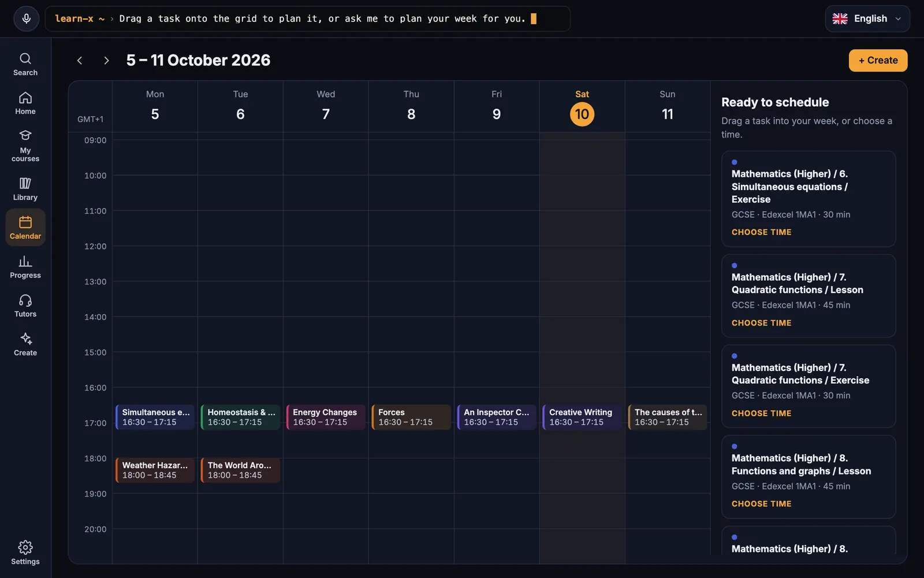Screen dimensions: 924x578
Task: Select Tuesday 6 column header
Action: coord(240,106)
